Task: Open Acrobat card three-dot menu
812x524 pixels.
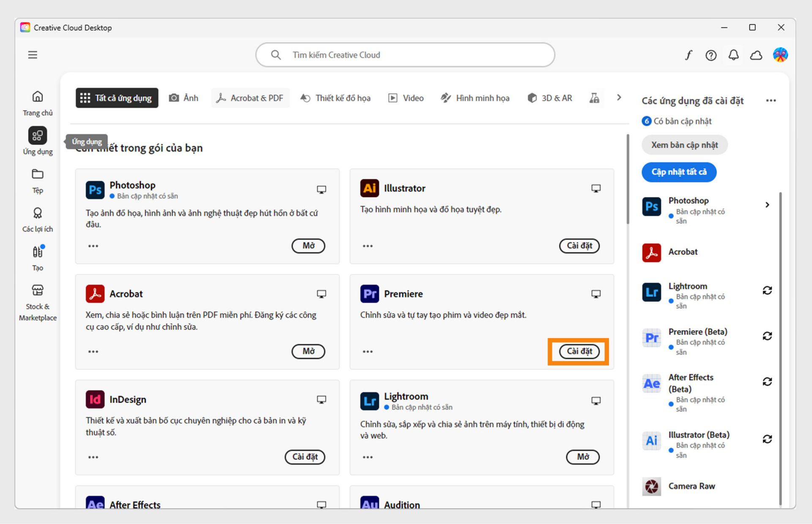Action: point(93,352)
